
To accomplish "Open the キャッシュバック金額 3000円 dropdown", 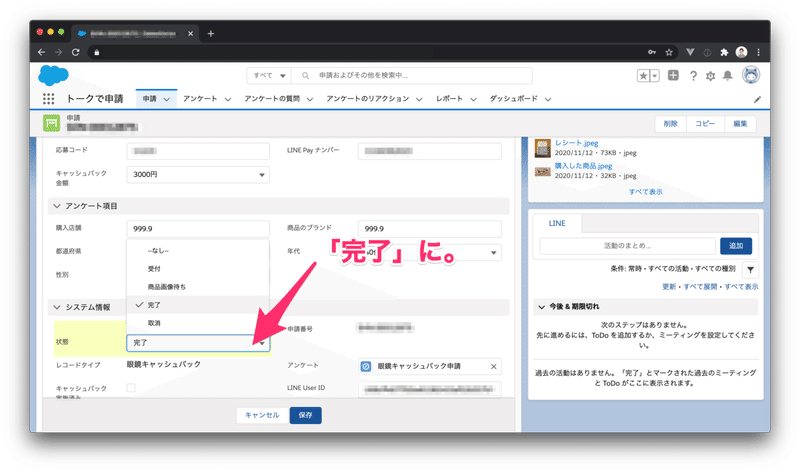I will click(x=198, y=175).
